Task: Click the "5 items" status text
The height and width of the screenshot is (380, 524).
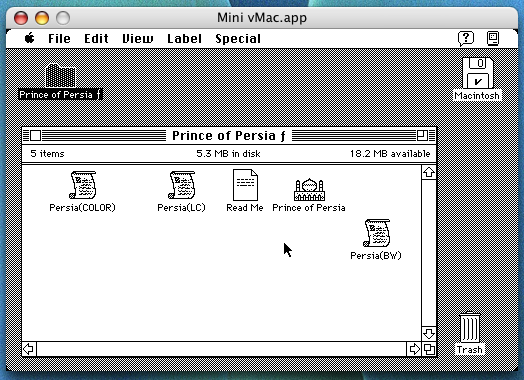Action: click(x=47, y=154)
